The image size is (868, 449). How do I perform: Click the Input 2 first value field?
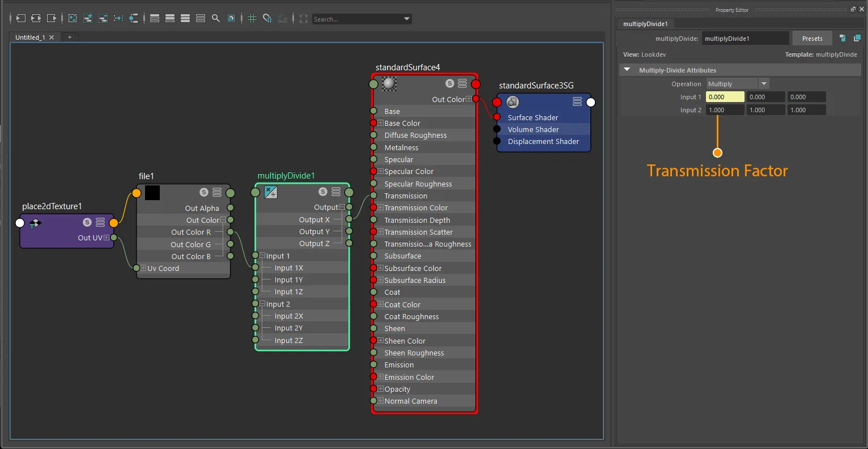point(725,110)
